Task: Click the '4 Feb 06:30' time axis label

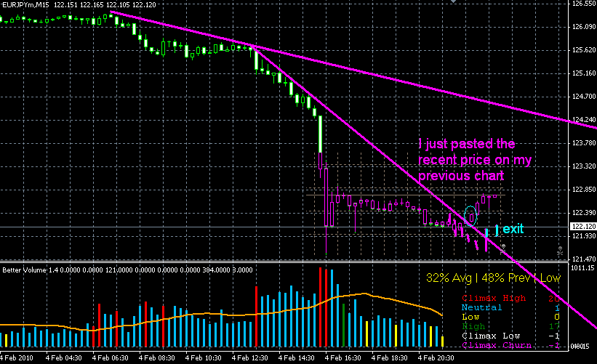Action: (x=110, y=358)
